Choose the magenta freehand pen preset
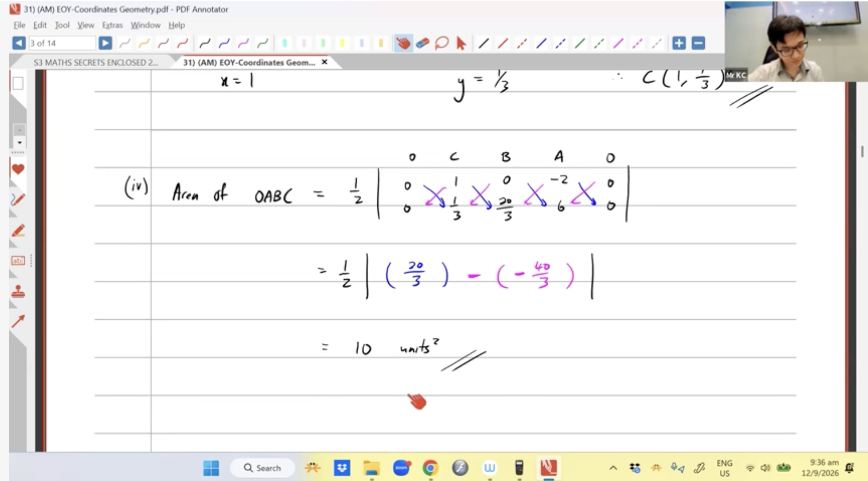 [243, 43]
